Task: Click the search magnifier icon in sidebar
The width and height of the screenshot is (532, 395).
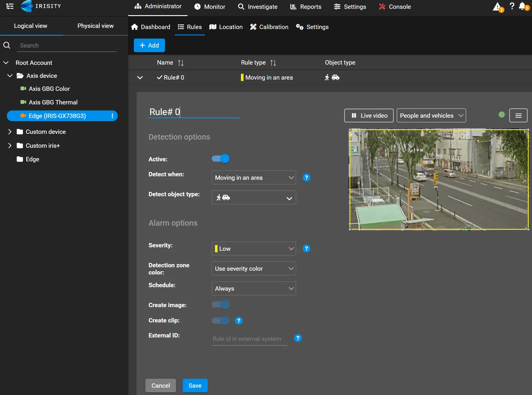Action: (7, 45)
